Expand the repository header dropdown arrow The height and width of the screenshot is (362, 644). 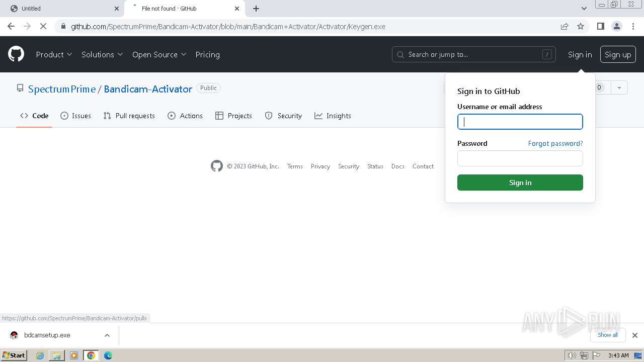pos(619,87)
